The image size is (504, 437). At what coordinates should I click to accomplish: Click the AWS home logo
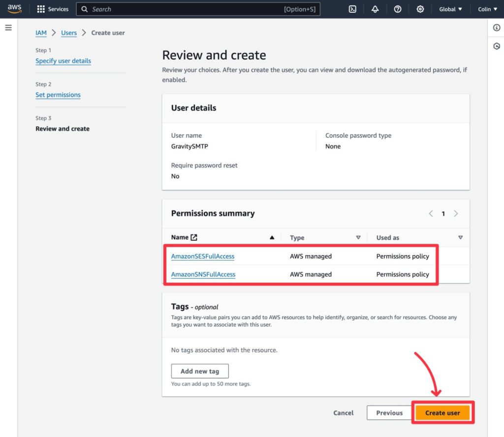14,8
